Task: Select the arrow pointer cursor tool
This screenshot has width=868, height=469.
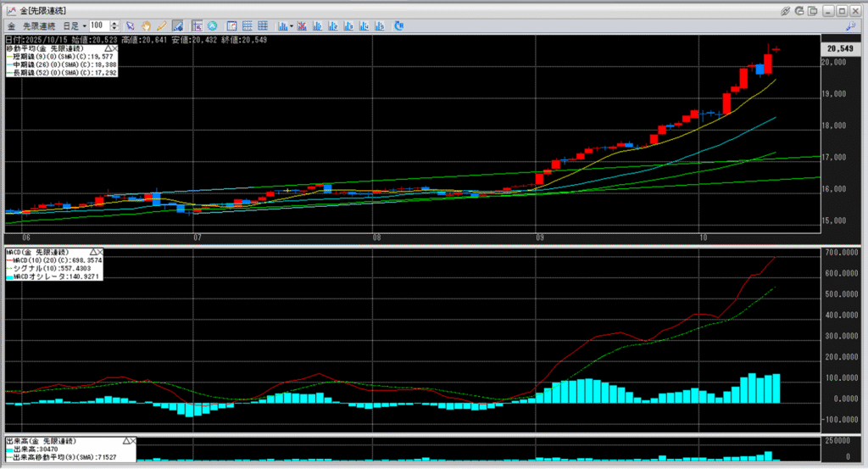Action: (131, 25)
